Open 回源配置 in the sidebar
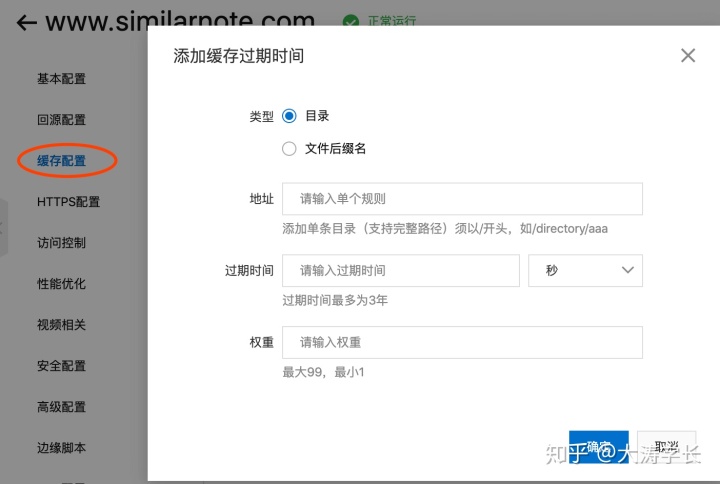This screenshot has height=484, width=720. coord(62,120)
